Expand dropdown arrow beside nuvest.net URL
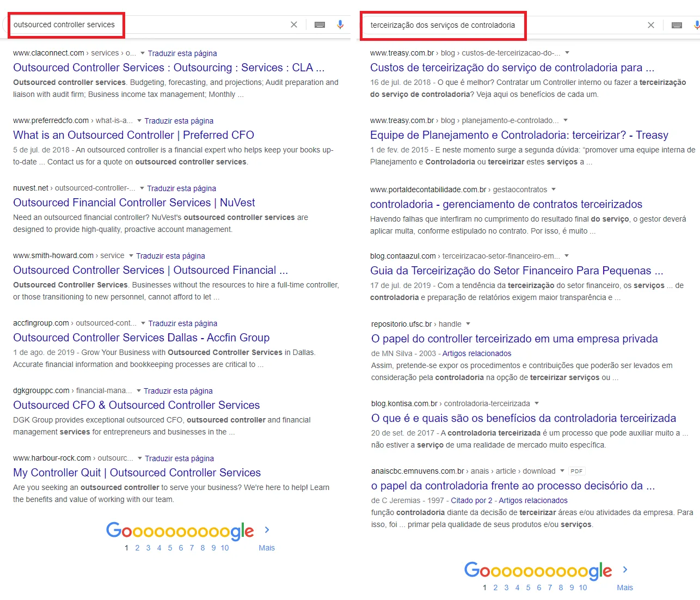 (142, 188)
